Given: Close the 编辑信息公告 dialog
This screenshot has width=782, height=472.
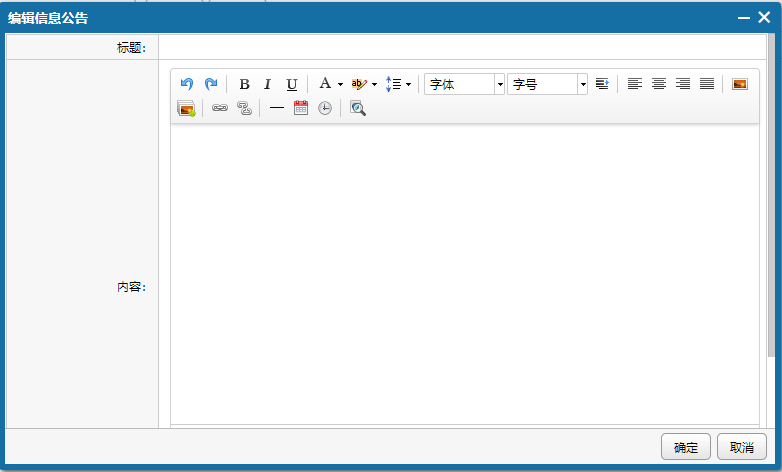Looking at the screenshot, I should pos(764,17).
